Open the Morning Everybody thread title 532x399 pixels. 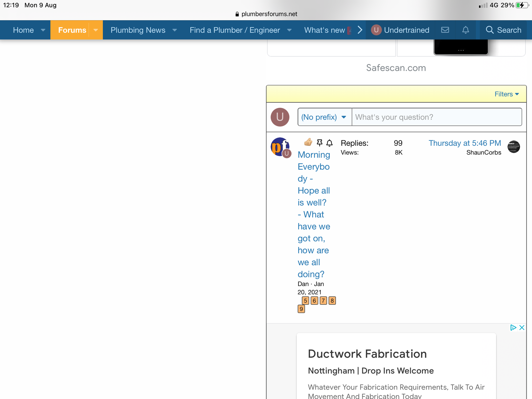click(x=314, y=214)
